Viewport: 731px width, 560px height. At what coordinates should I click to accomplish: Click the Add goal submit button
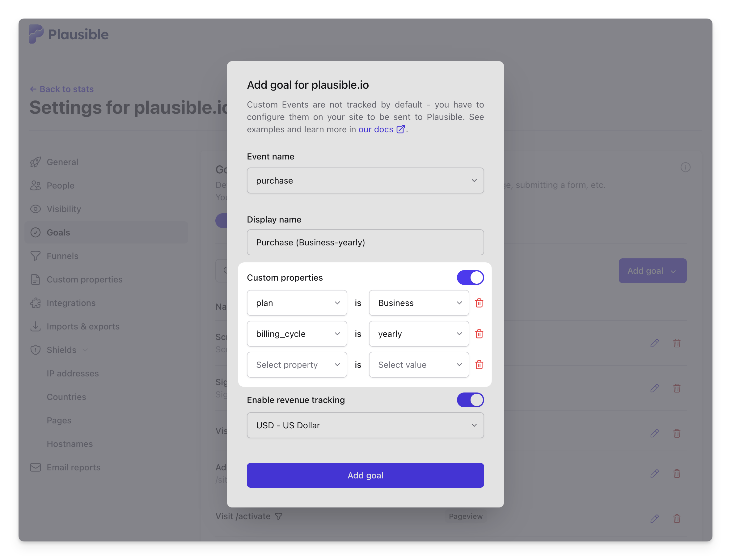point(365,475)
